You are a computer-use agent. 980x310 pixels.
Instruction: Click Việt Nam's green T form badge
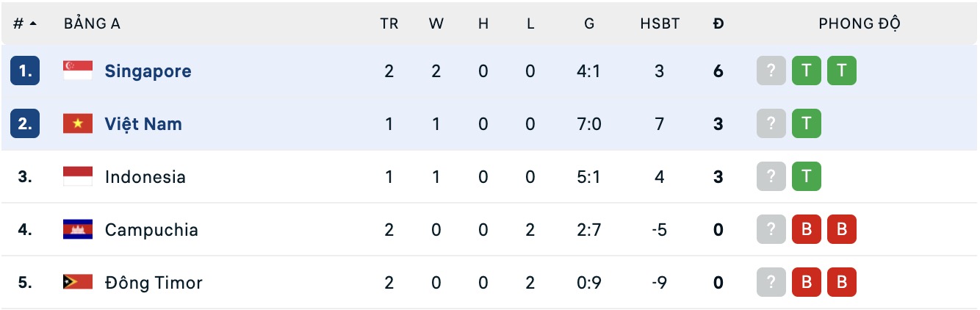coord(807,123)
